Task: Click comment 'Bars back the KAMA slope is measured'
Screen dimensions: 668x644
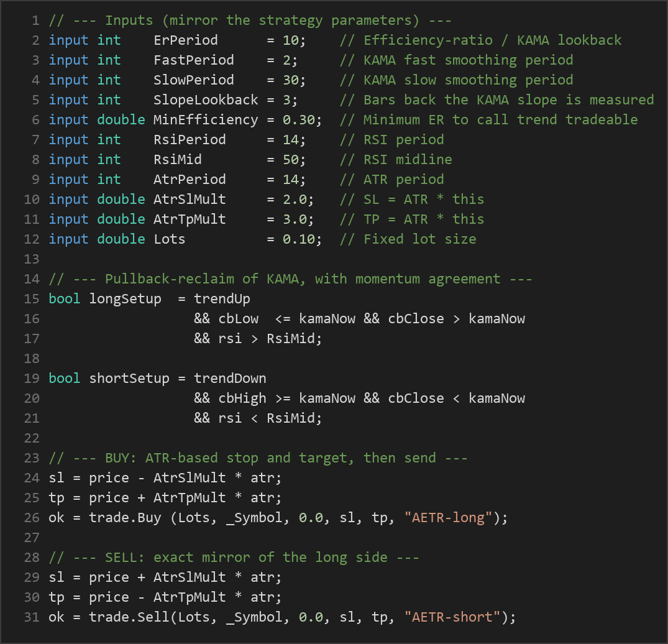Action: coord(496,100)
